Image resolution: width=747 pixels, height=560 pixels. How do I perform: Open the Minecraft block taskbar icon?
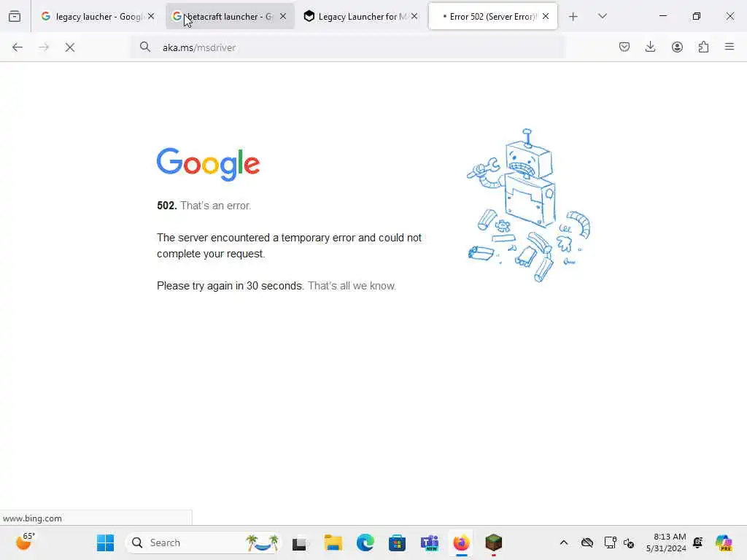494,542
